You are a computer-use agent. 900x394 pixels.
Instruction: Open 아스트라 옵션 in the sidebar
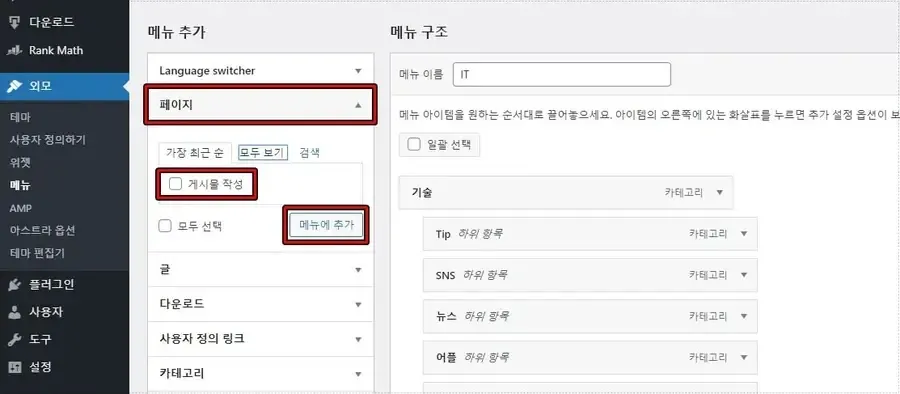[42, 230]
